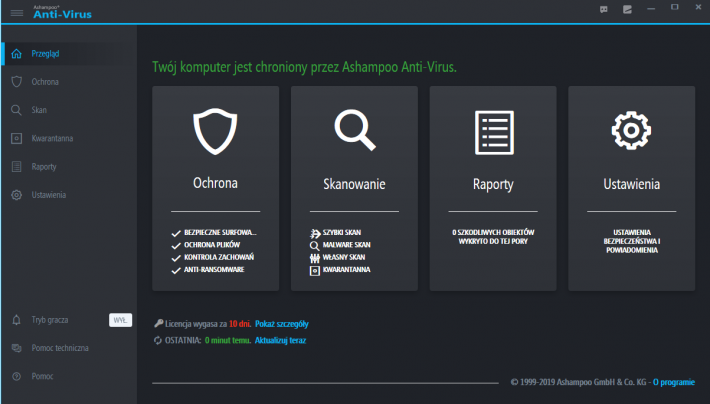Select SZYBKI SKAN text
Viewport: 710px width, 404px height.
[341, 232]
